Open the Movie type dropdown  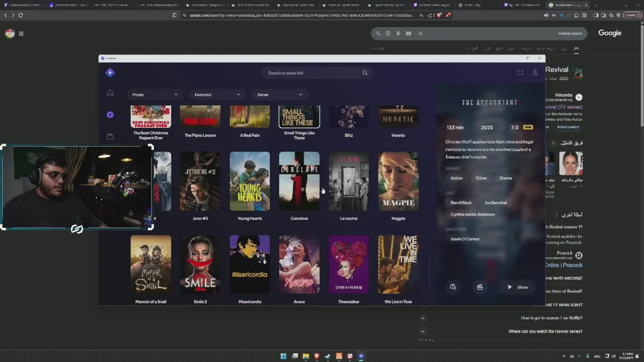(155, 95)
